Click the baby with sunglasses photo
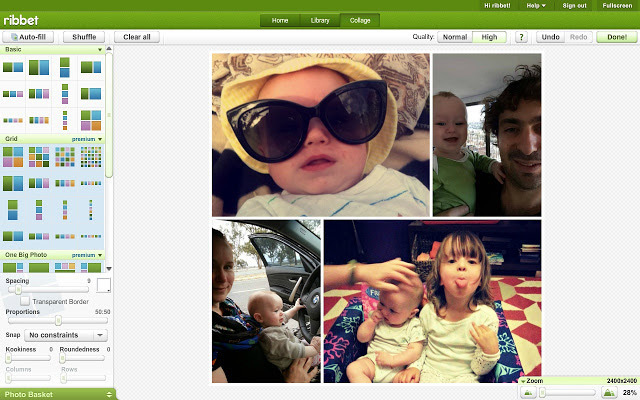640x400 pixels. (320, 134)
